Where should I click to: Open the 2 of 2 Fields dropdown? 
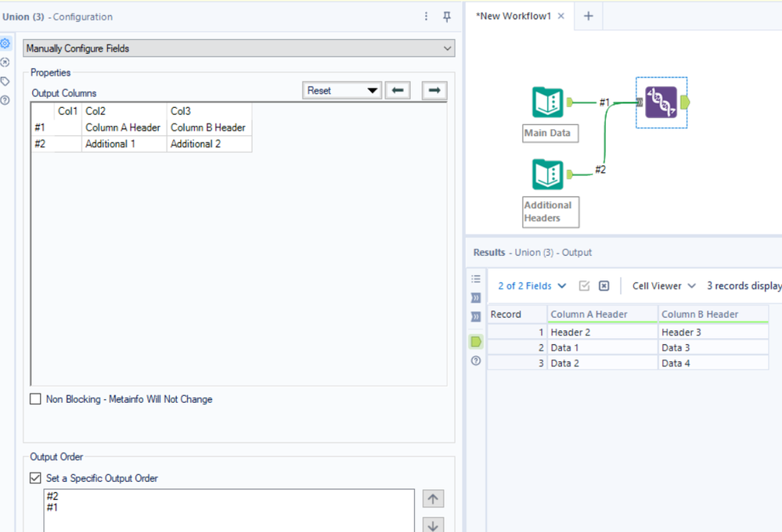click(x=532, y=286)
